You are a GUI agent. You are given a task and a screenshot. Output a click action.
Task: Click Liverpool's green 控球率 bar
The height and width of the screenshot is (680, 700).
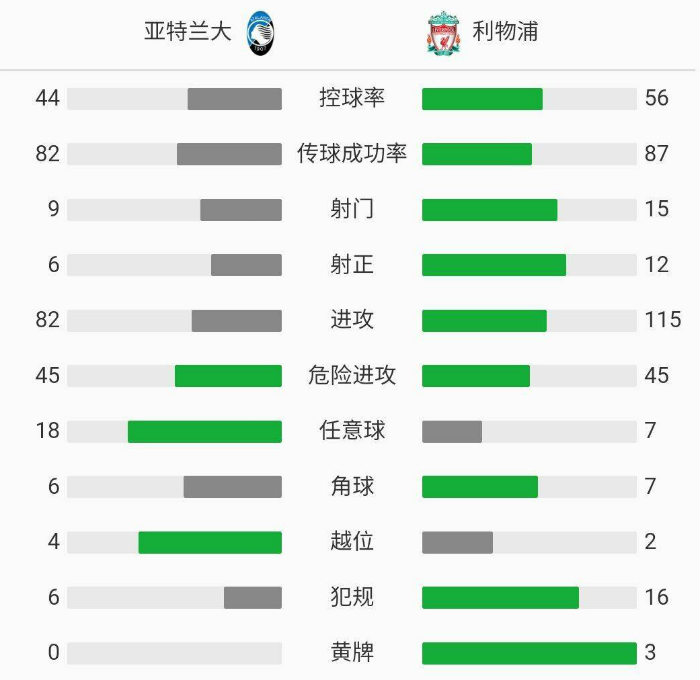482,99
